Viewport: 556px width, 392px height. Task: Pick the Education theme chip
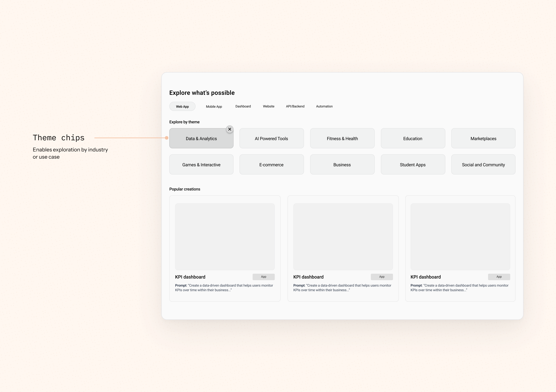[x=413, y=139]
